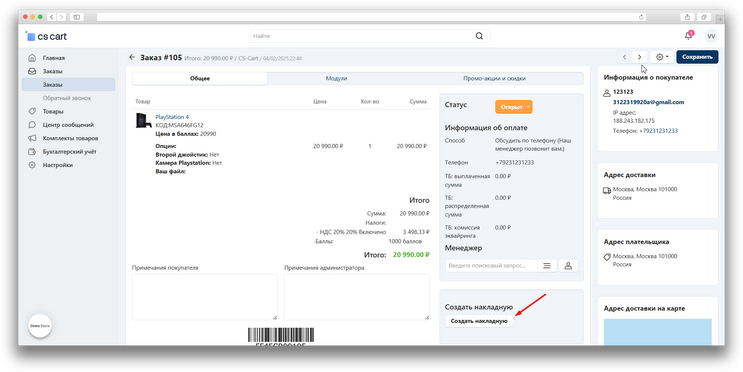Image resolution: width=743 pixels, height=372 pixels.
Task: Click the code КОД:MSA646FG12 text
Action: point(179,126)
